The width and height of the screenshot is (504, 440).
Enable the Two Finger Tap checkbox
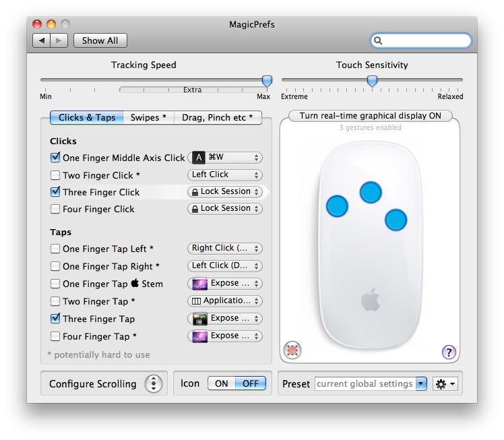[55, 301]
